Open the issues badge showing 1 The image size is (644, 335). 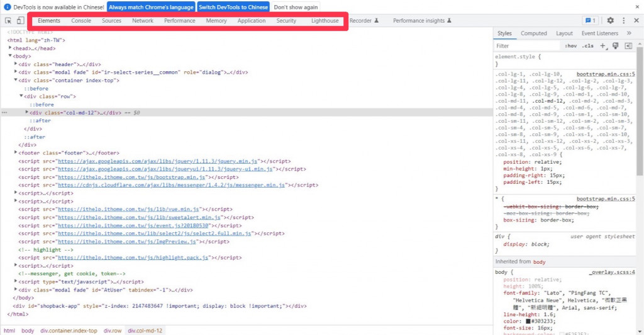[x=590, y=21]
